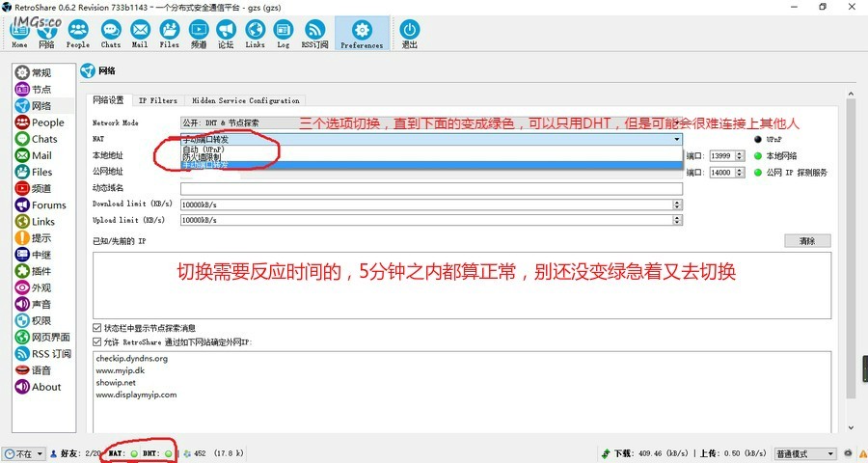Select RSS 订阅 settings in sidebar

pos(43,353)
